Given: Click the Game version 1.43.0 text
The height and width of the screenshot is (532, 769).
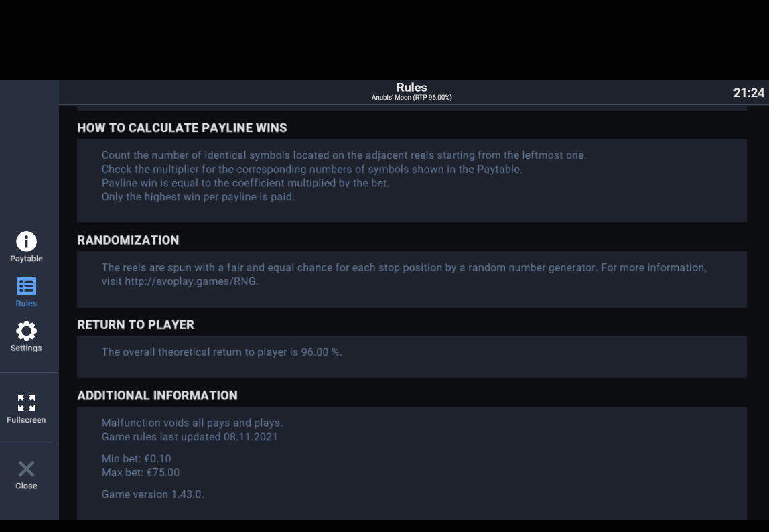Looking at the screenshot, I should pos(153,494).
